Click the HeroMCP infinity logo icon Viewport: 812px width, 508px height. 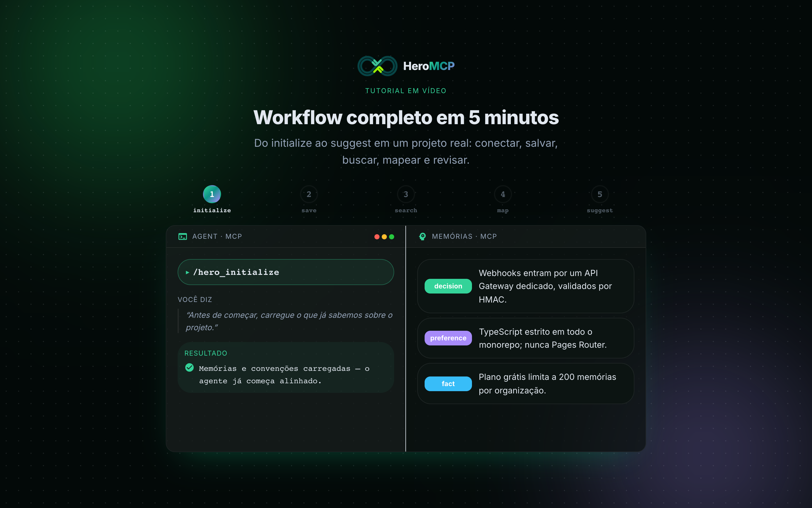[x=377, y=66]
